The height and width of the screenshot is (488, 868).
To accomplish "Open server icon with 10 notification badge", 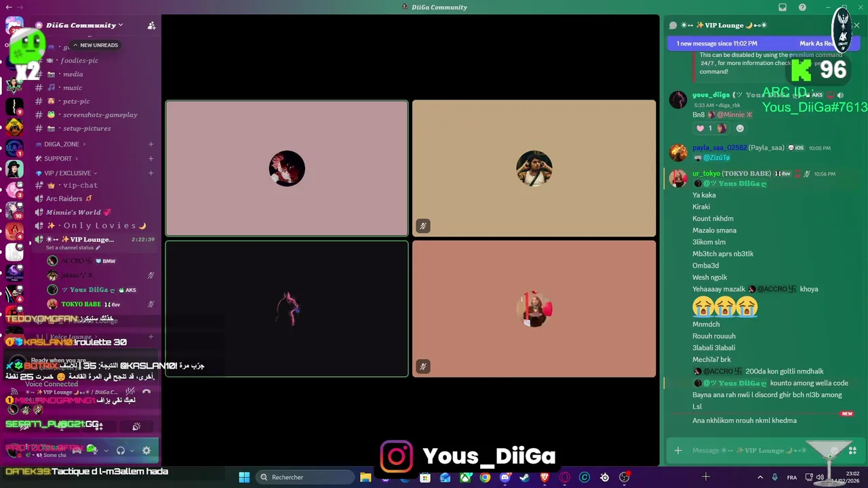I will tap(14, 210).
